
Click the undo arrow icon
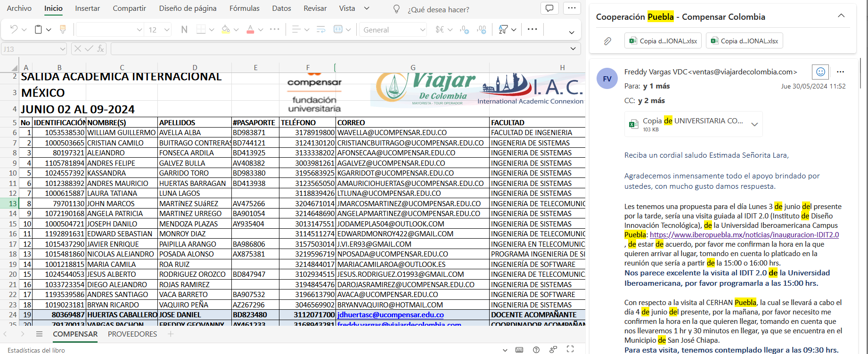14,30
